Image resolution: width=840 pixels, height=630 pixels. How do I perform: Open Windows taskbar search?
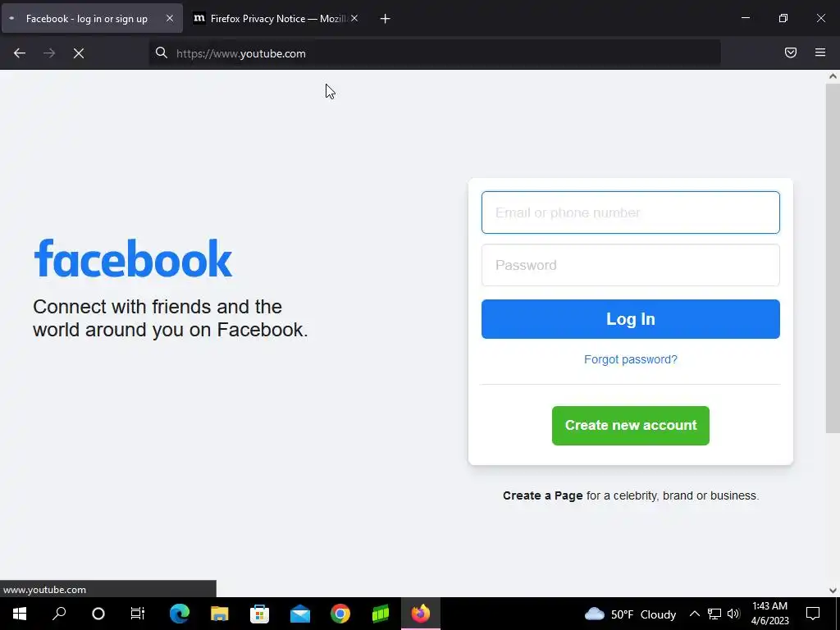pyautogui.click(x=59, y=614)
